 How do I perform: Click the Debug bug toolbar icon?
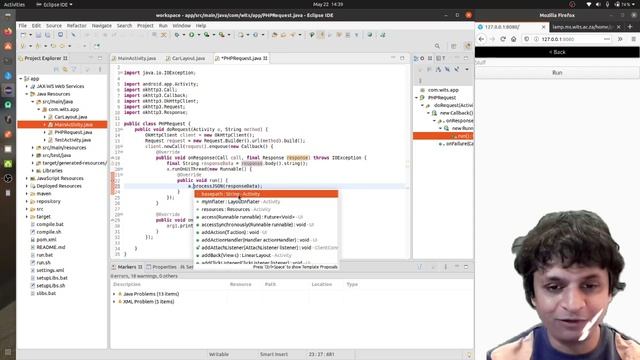point(177,35)
